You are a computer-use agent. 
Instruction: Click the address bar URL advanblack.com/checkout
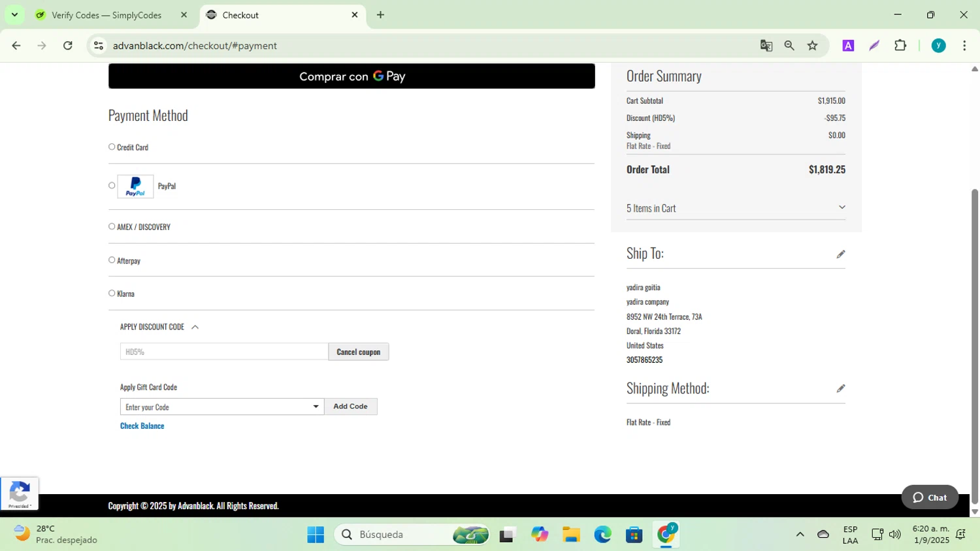[195, 46]
